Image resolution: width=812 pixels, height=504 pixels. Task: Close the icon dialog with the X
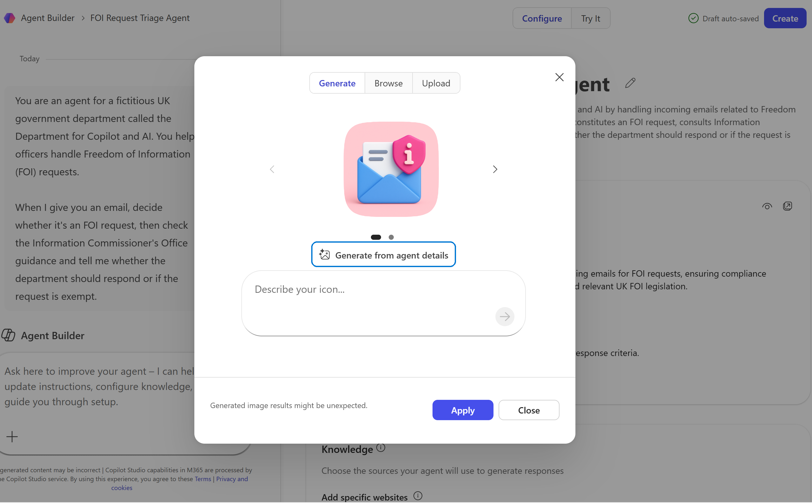(559, 77)
